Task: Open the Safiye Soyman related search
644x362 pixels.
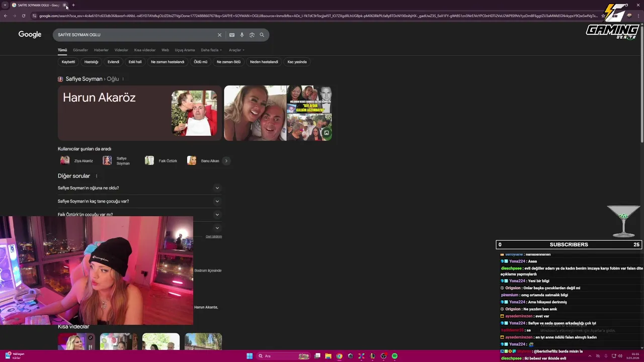Action: pyautogui.click(x=118, y=161)
